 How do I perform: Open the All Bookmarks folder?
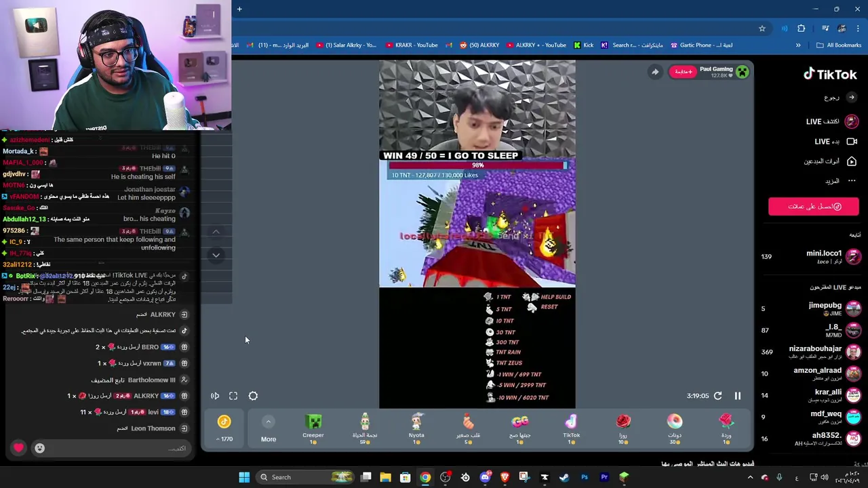tap(839, 45)
